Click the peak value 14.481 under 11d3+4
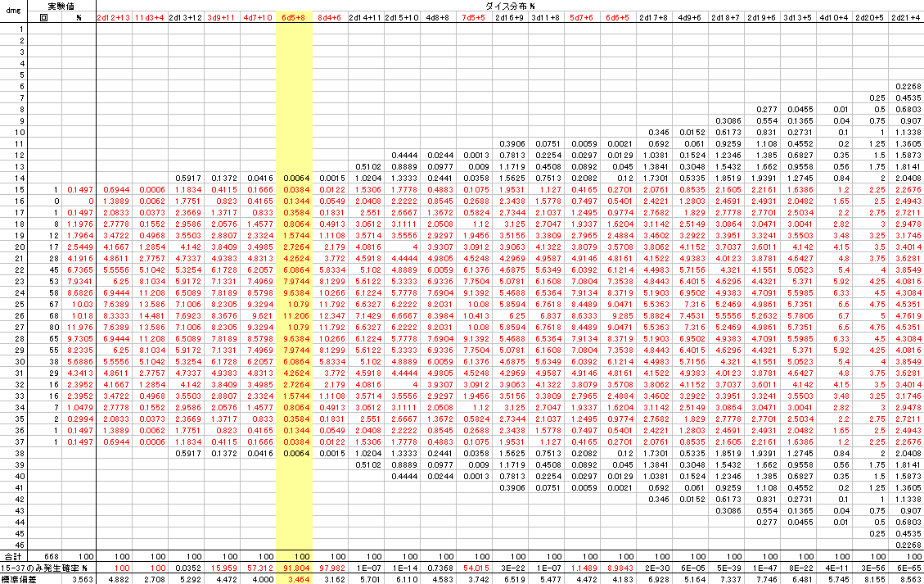The height and width of the screenshot is (584, 924). point(150,315)
